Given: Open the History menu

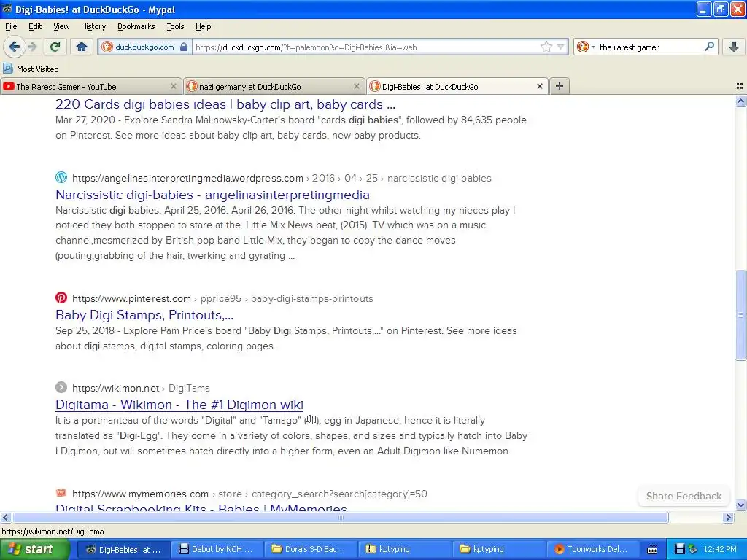Looking at the screenshot, I should tap(93, 26).
